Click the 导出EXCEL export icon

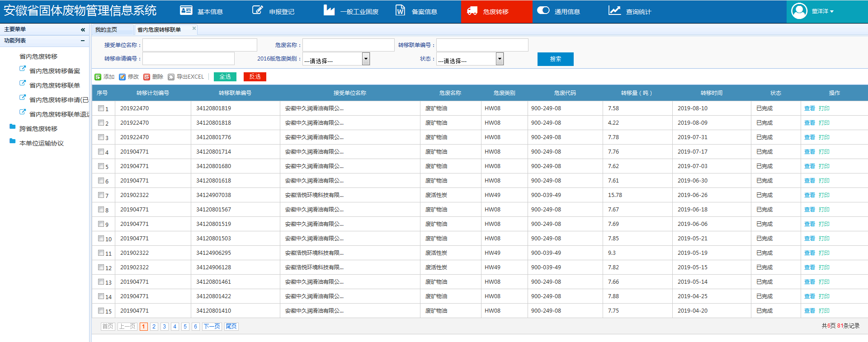tap(171, 77)
